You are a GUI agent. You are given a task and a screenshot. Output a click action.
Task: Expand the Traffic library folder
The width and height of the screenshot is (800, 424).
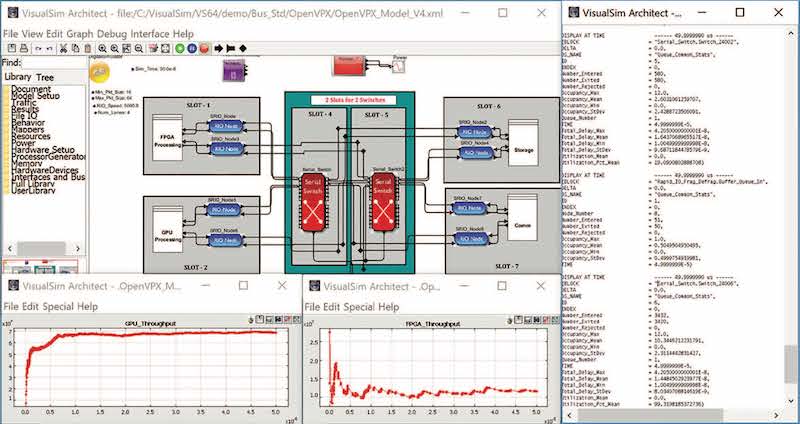[23, 103]
